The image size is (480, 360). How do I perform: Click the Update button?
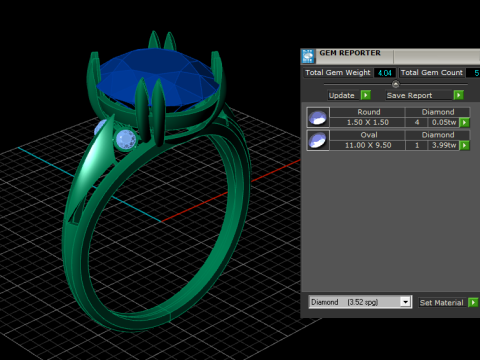[344, 95]
